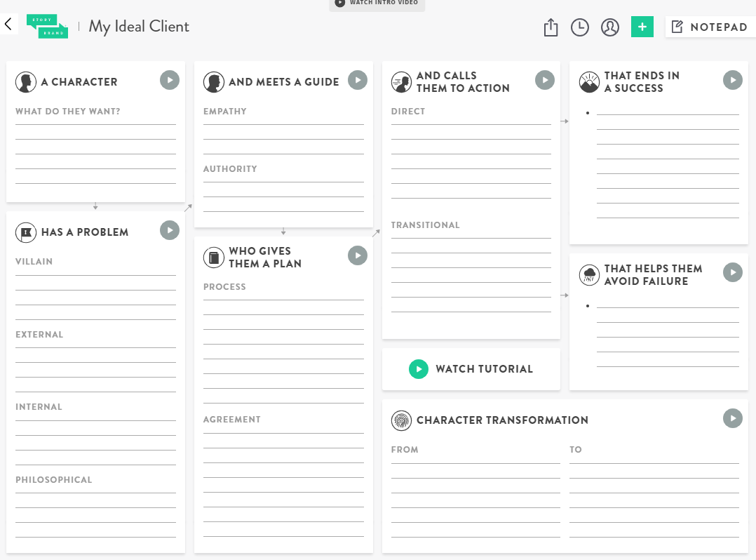
Task: Click the first Villain input line
Action: point(95,269)
